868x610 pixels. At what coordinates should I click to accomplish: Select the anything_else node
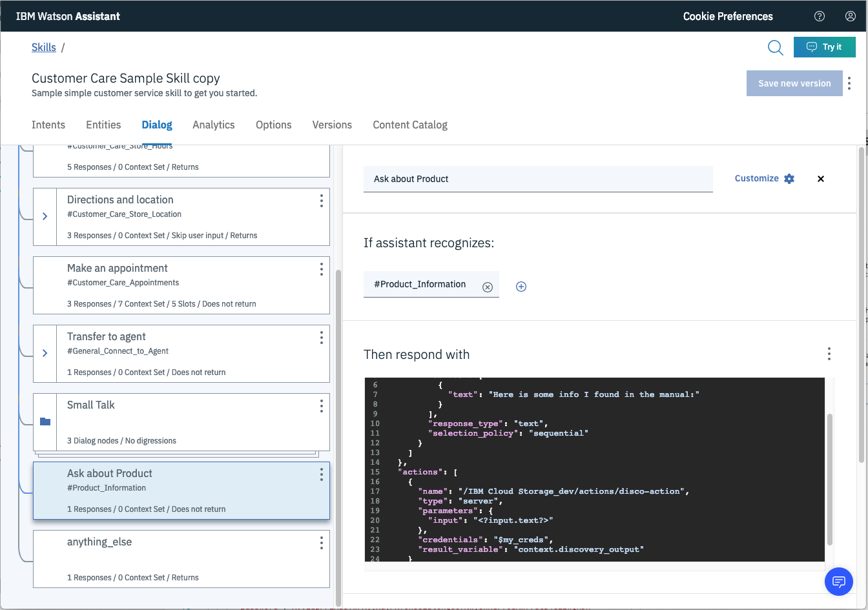(x=181, y=559)
